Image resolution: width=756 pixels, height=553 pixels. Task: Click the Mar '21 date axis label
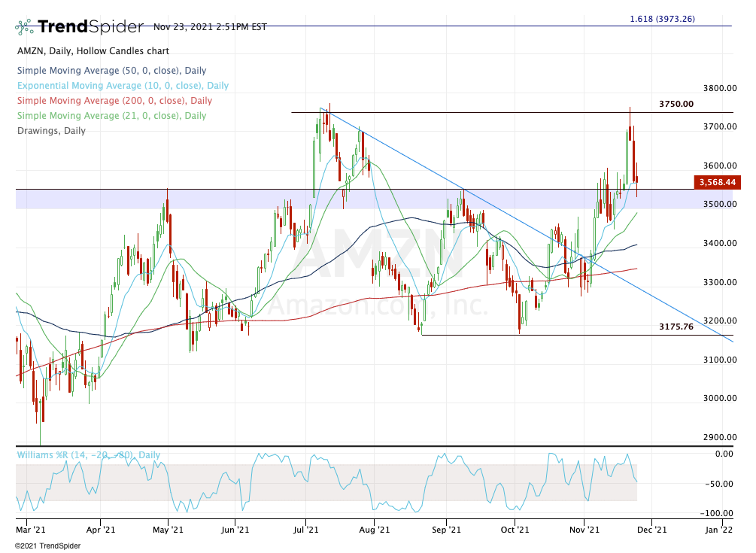pos(30,530)
